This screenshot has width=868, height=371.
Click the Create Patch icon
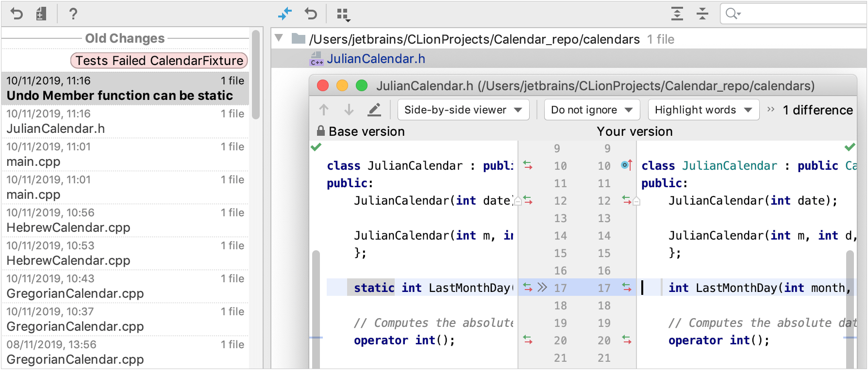click(x=41, y=14)
